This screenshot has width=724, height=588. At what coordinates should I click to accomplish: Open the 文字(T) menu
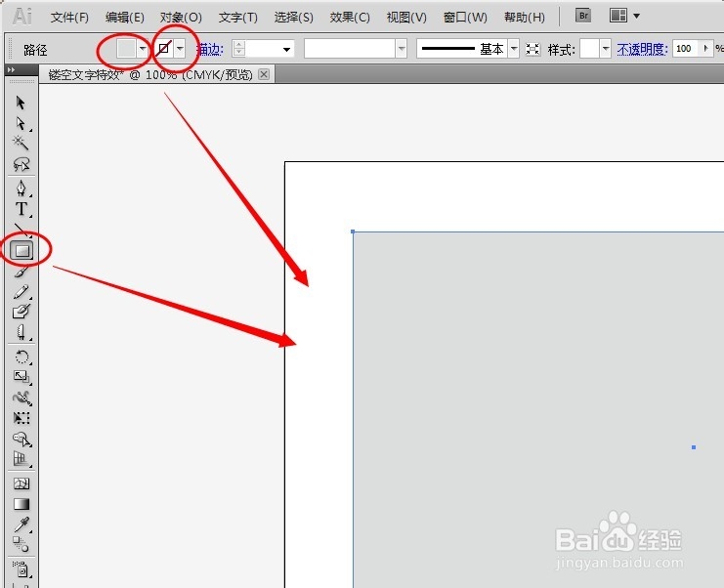pyautogui.click(x=237, y=18)
